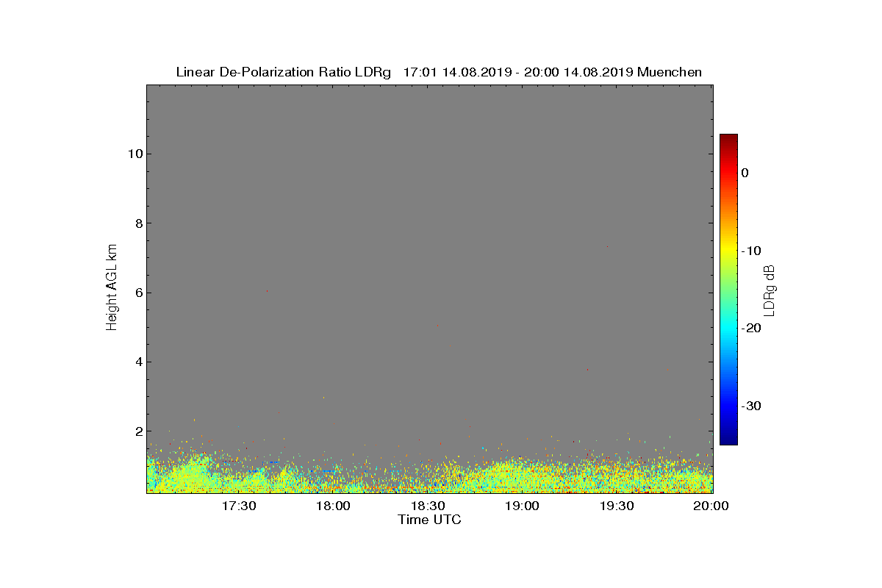
Task: Click the dark blue bottom of the colorbar
Action: pyautogui.click(x=728, y=439)
